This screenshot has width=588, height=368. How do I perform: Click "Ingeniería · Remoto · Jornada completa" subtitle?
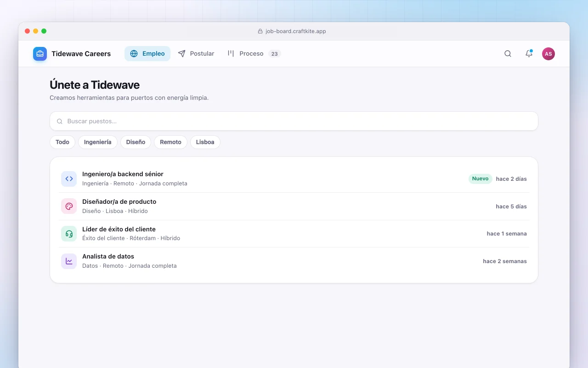click(135, 184)
